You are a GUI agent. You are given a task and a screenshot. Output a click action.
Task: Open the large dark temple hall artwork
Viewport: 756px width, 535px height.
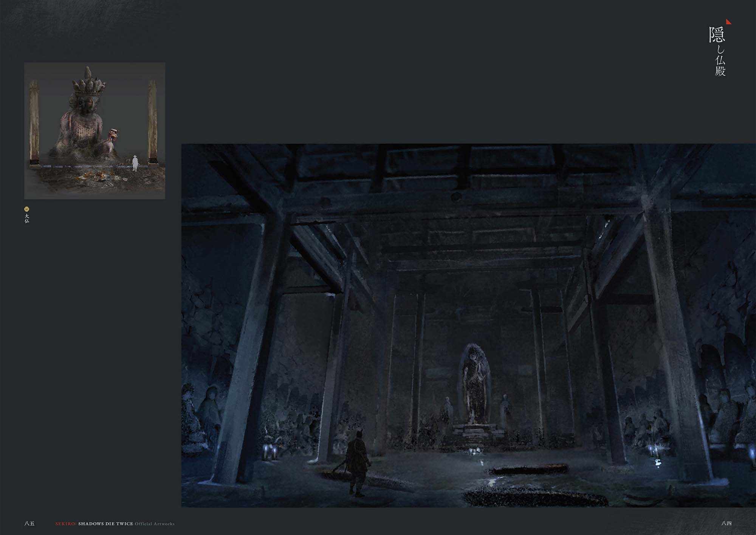coord(468,325)
